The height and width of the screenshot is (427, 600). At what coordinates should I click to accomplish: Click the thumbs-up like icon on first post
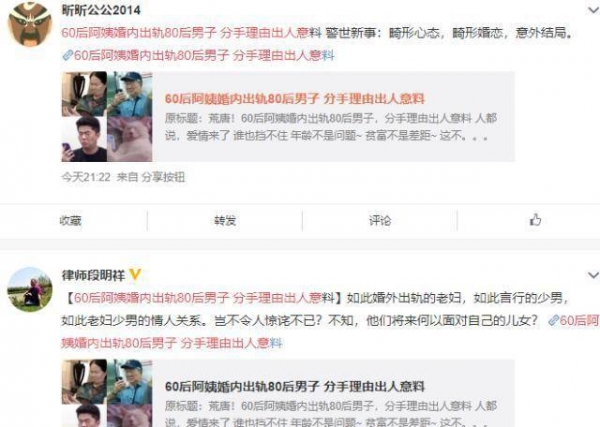[x=535, y=220]
